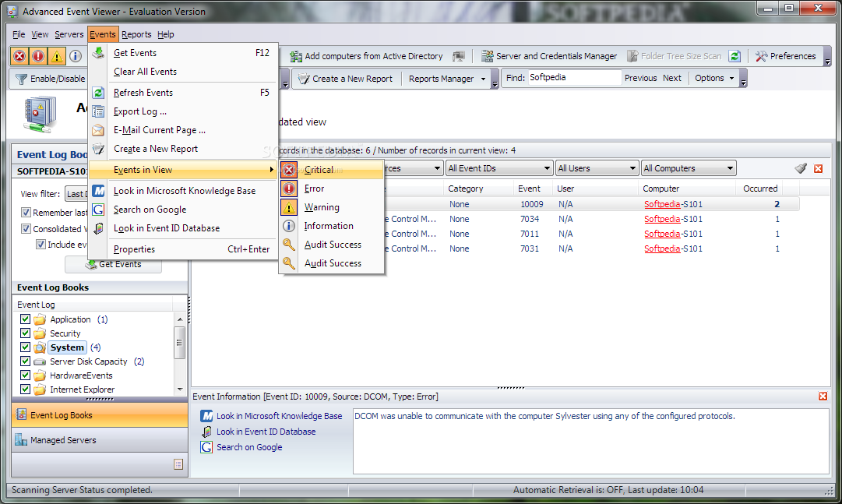Open the Reports Manager dropdown arrow

coord(483,79)
